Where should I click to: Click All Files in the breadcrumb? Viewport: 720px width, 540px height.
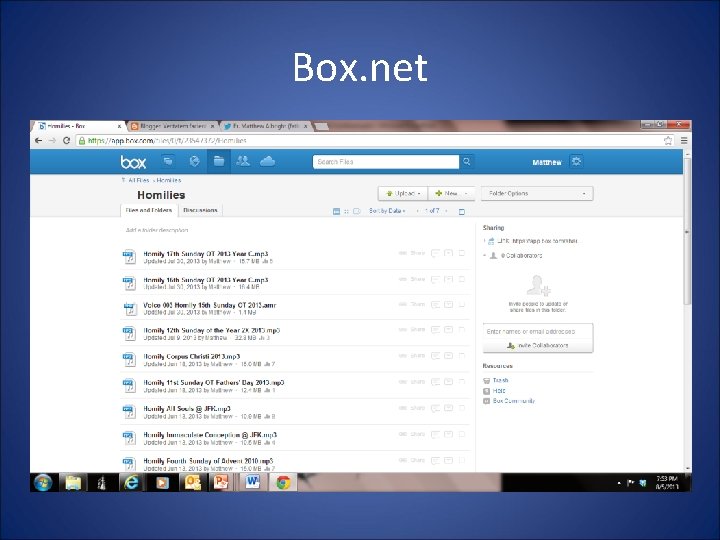[139, 180]
